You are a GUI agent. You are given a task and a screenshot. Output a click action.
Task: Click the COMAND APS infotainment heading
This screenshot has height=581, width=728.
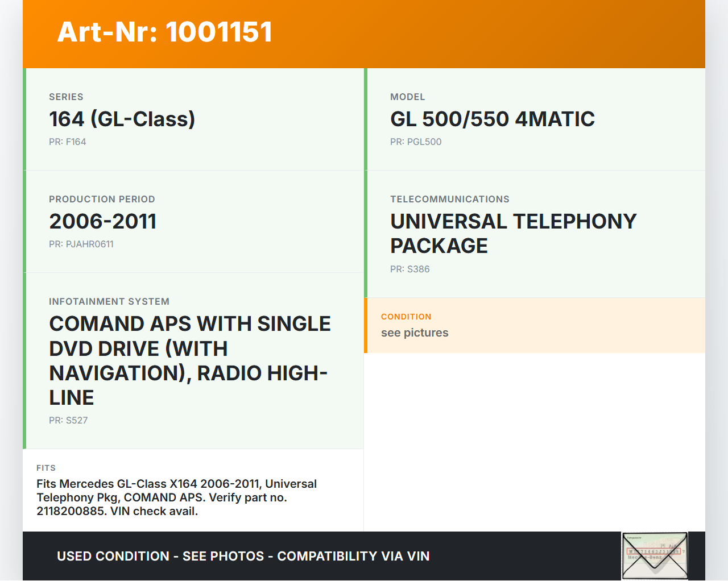point(189,360)
